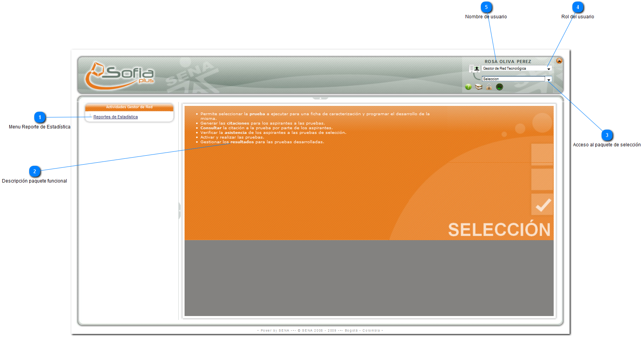Image resolution: width=644 pixels, height=339 pixels.
Task: Click the large SELECCIÓN banner title
Action: click(499, 229)
